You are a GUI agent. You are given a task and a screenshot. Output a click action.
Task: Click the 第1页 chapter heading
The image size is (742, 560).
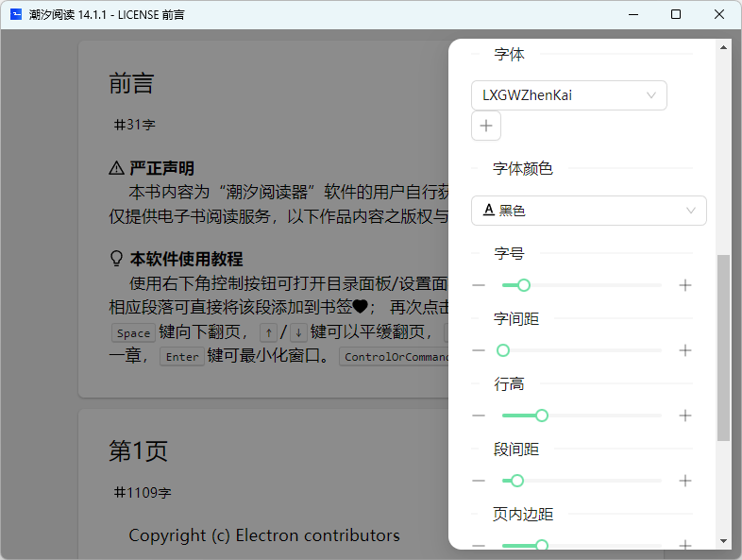coord(138,451)
